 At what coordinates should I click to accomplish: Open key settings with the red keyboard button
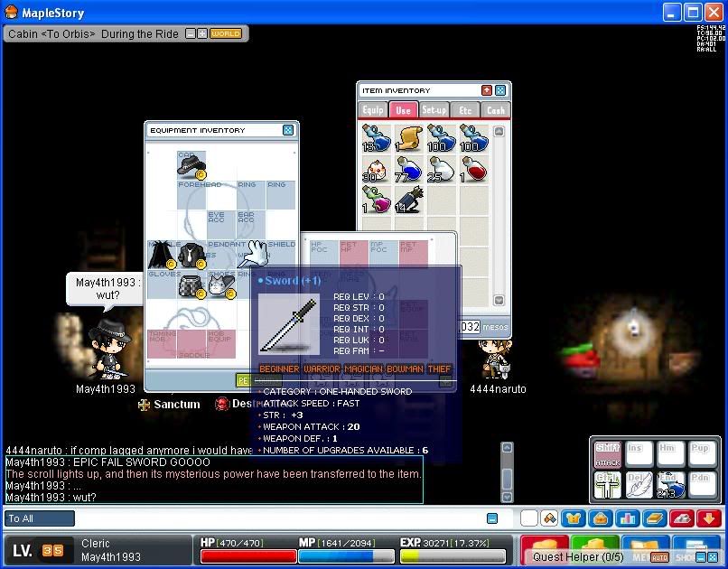(x=681, y=518)
